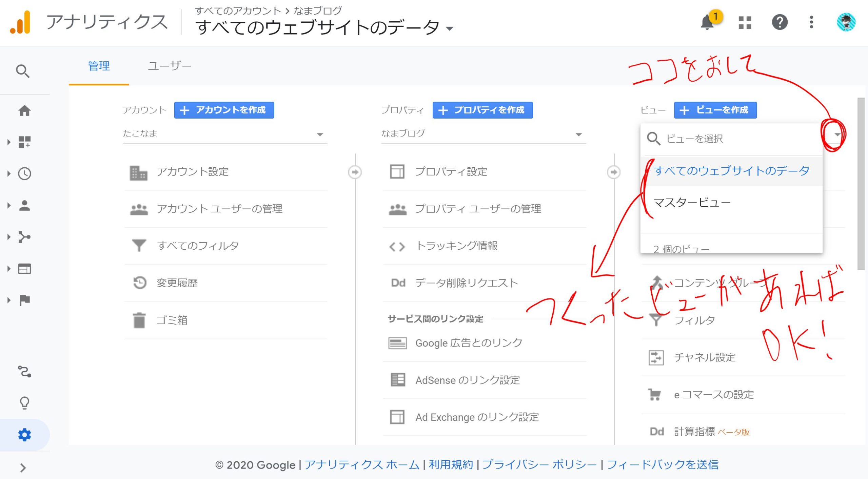Click arrow button between property and view columns

pyautogui.click(x=614, y=172)
